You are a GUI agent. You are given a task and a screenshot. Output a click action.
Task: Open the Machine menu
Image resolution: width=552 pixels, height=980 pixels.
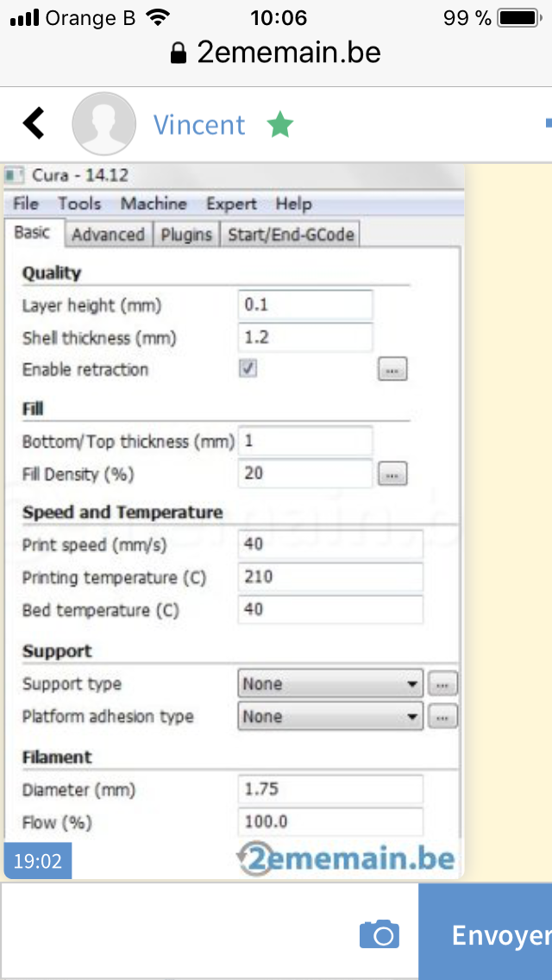154,204
